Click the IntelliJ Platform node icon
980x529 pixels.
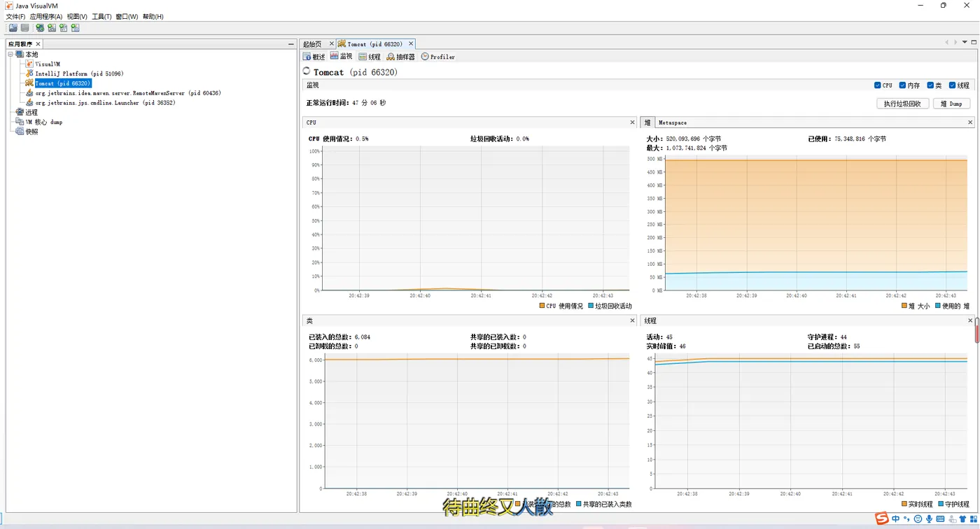tap(29, 73)
